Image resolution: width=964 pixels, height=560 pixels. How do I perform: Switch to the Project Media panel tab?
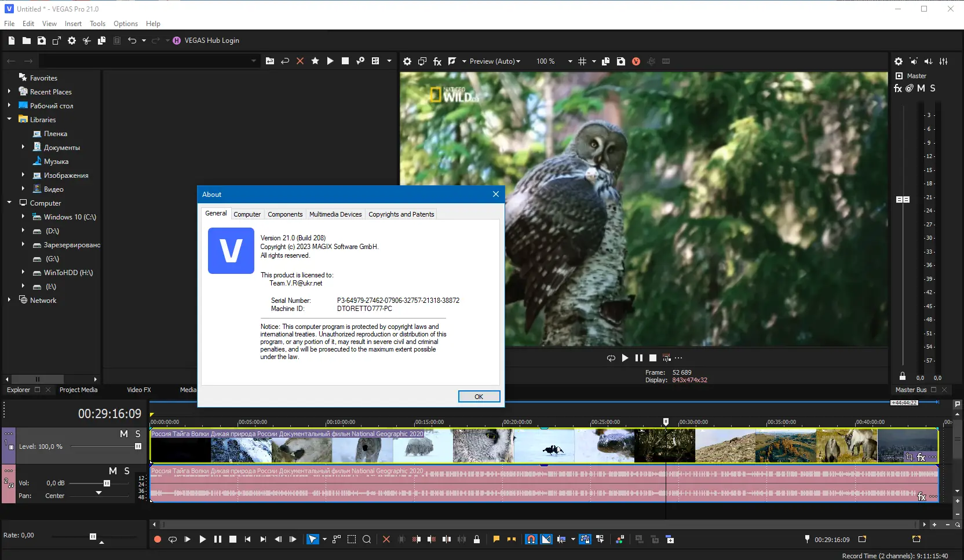pos(78,390)
